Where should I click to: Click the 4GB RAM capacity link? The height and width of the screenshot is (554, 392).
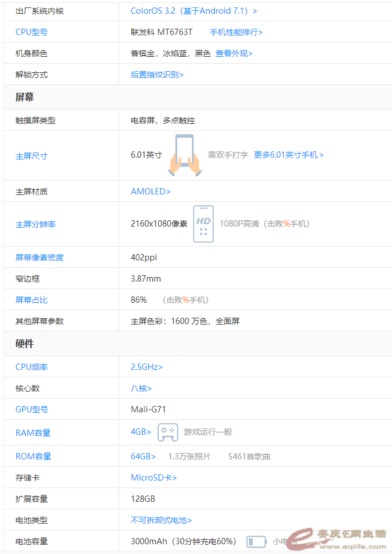pos(141,432)
